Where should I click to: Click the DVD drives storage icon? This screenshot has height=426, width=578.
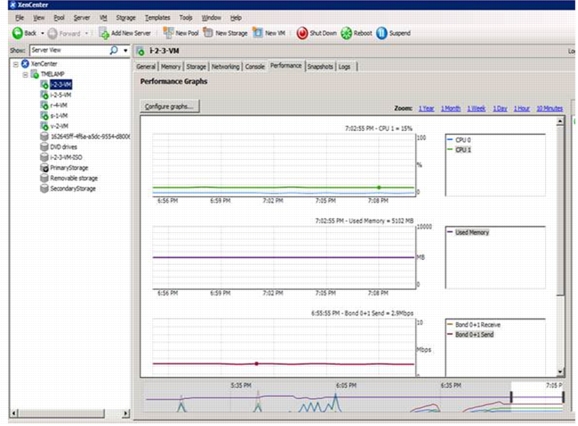[44, 147]
